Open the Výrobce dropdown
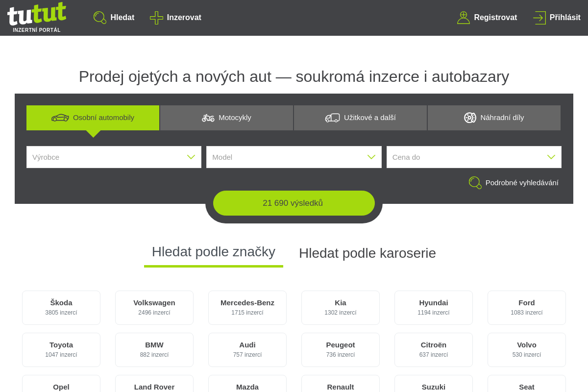The height and width of the screenshot is (392, 588). click(x=114, y=157)
